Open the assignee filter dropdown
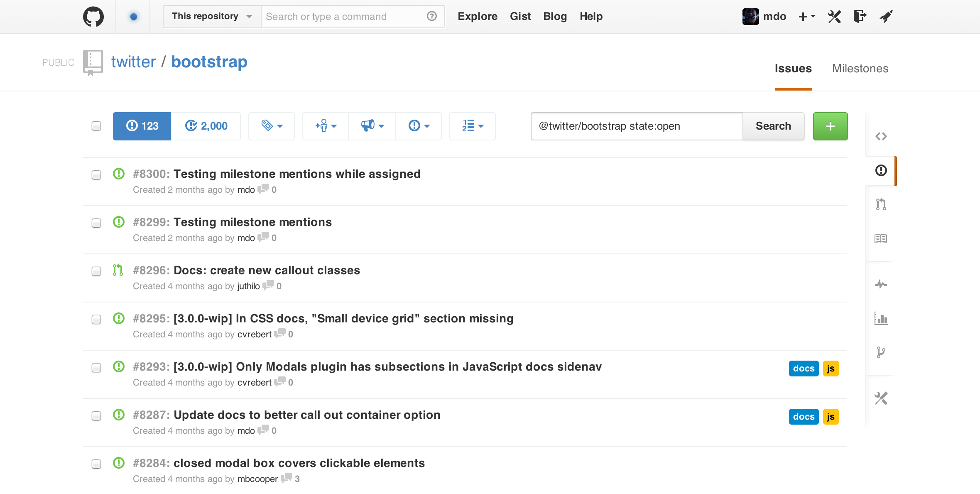This screenshot has height=494, width=980. (326, 126)
